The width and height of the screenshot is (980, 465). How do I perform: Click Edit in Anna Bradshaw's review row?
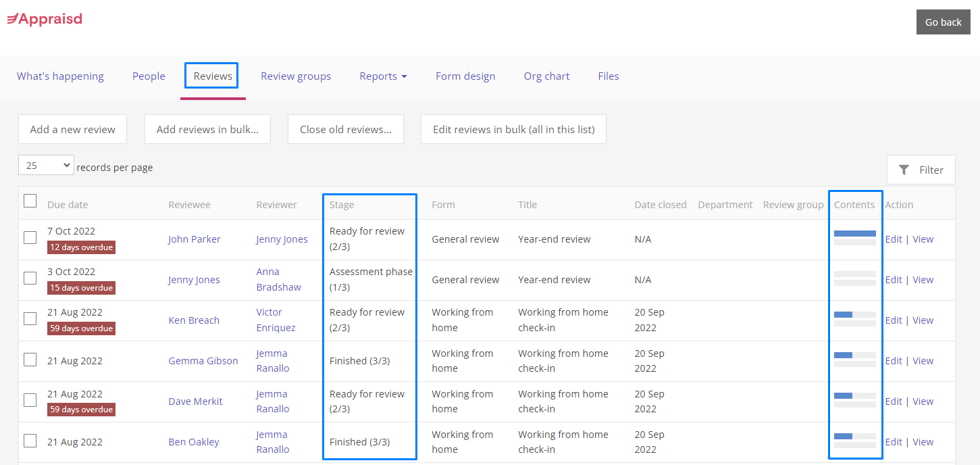point(894,280)
